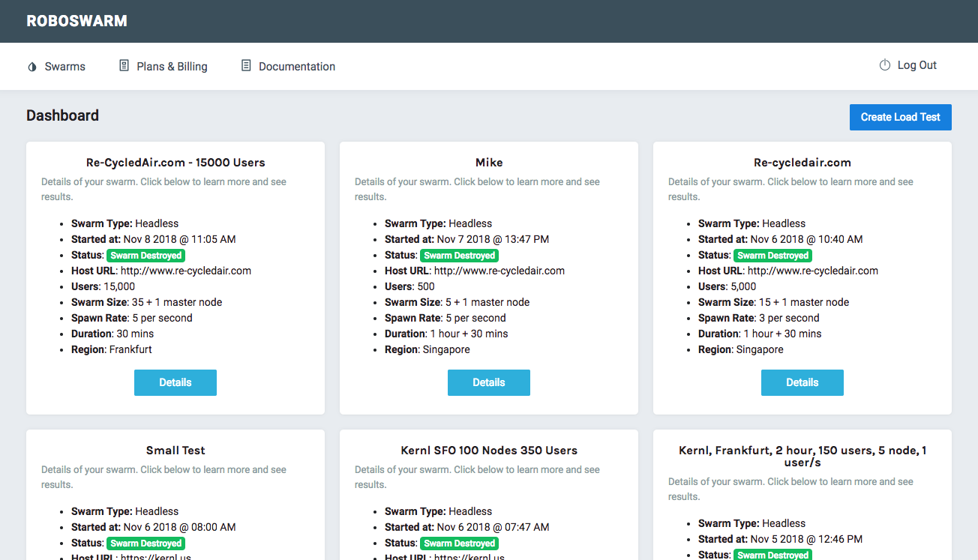Click Started at Nov 7 2018 @ 13:47 PM
This screenshot has height=560, width=978.
point(467,239)
